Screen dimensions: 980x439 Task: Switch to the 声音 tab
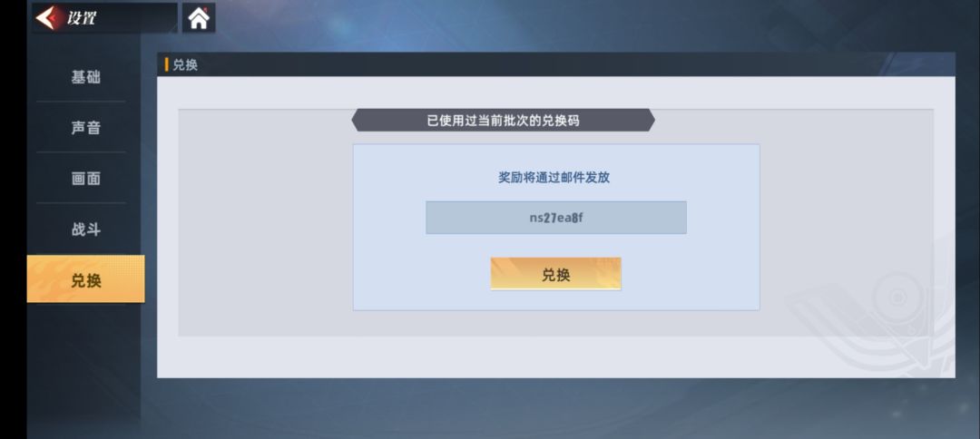coord(85,128)
